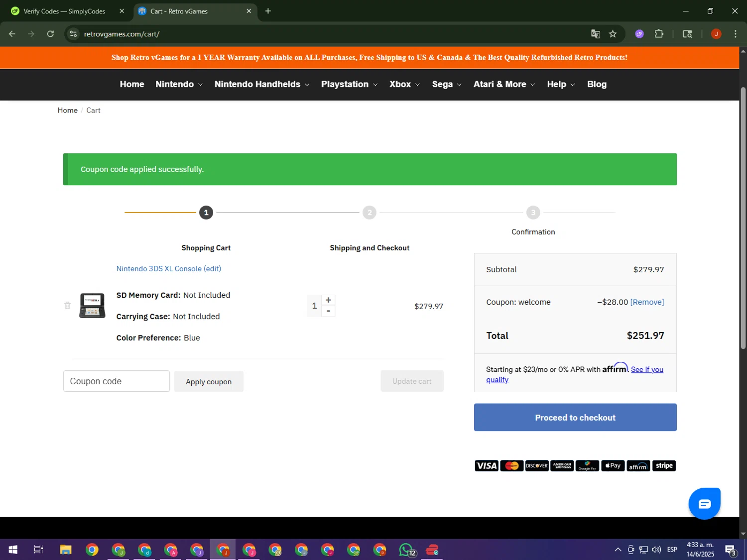Click step 2 circle in checkout progress
This screenshot has width=747, height=560.
(x=370, y=213)
